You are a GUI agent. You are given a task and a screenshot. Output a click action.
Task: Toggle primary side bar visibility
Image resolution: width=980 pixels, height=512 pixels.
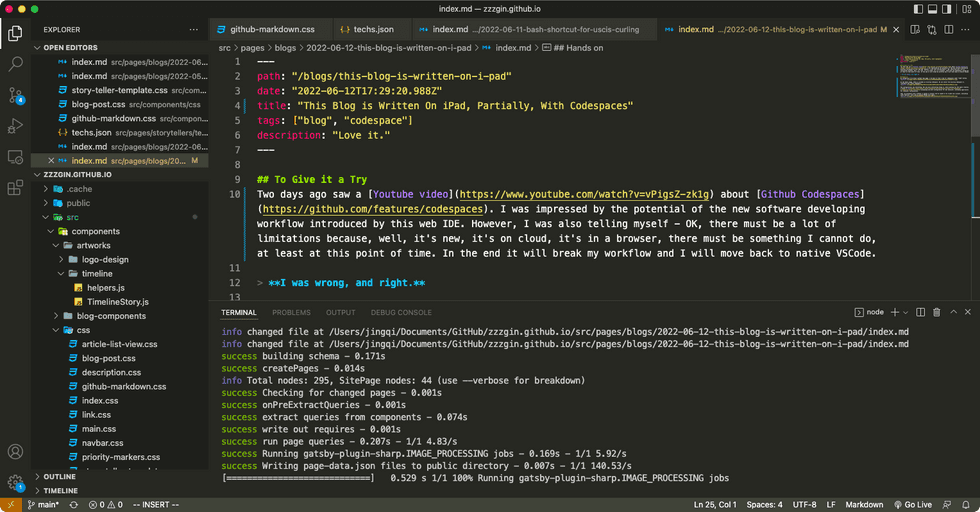pos(918,9)
